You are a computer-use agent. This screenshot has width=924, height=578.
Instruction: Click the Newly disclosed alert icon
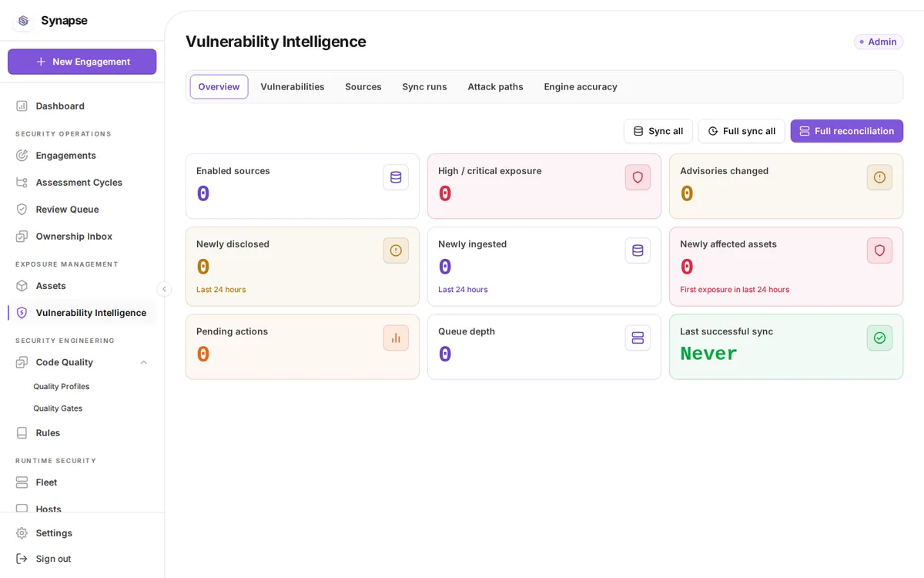[x=396, y=250]
